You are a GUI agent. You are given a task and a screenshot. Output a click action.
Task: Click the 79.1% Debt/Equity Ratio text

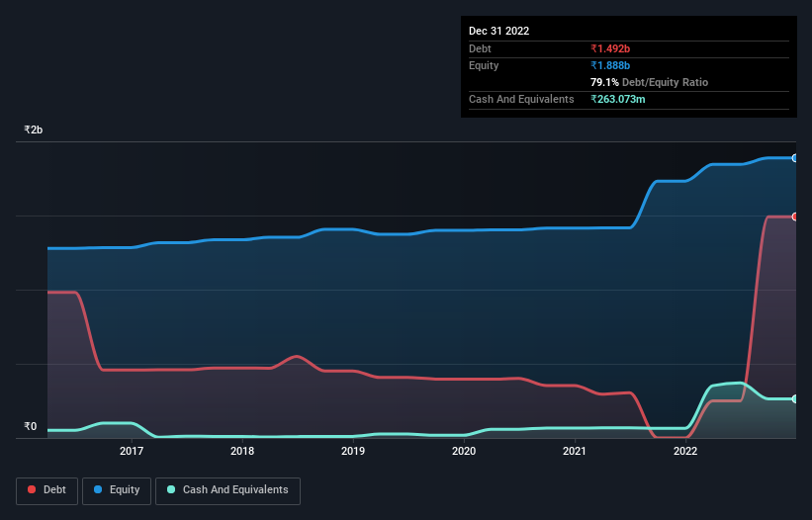click(650, 82)
